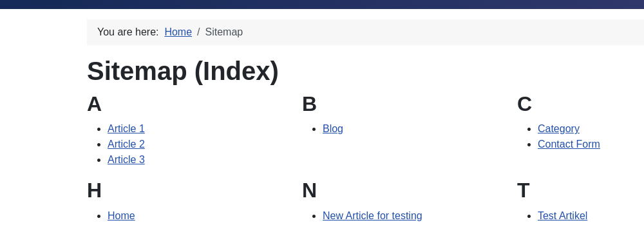
Task: Click the letter H section heading
Action: point(94,191)
